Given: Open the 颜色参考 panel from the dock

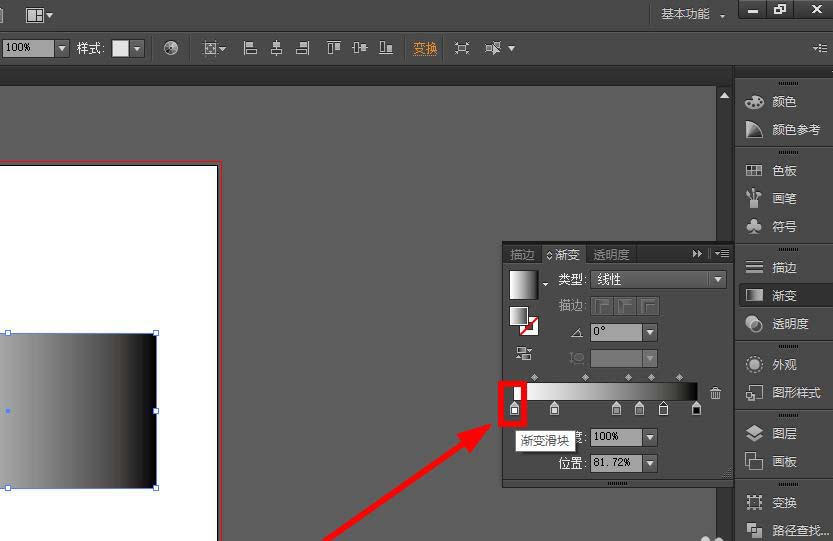Looking at the screenshot, I should pyautogui.click(x=783, y=129).
